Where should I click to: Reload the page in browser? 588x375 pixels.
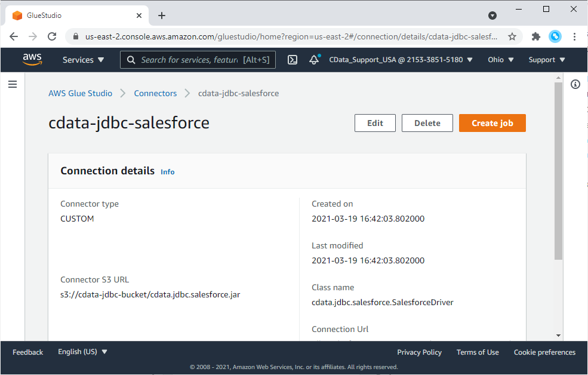[52, 36]
